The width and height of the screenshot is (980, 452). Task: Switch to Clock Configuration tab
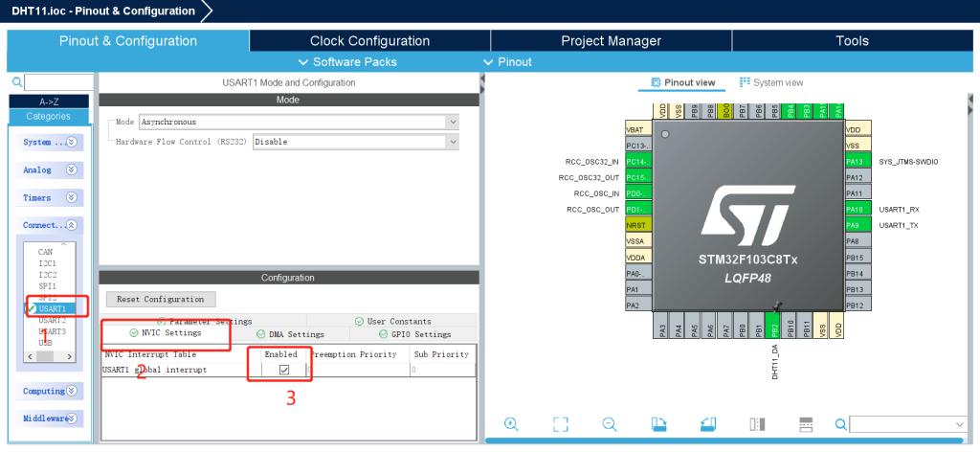point(370,41)
